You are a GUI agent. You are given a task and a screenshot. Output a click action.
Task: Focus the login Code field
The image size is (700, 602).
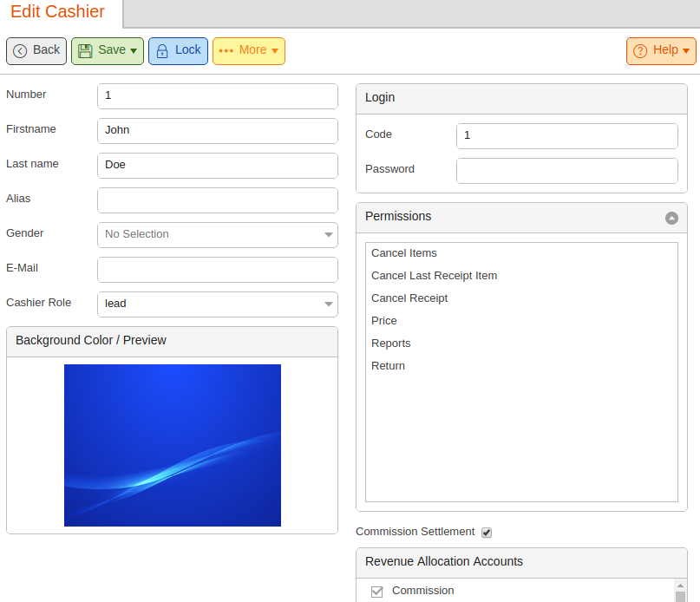567,136
